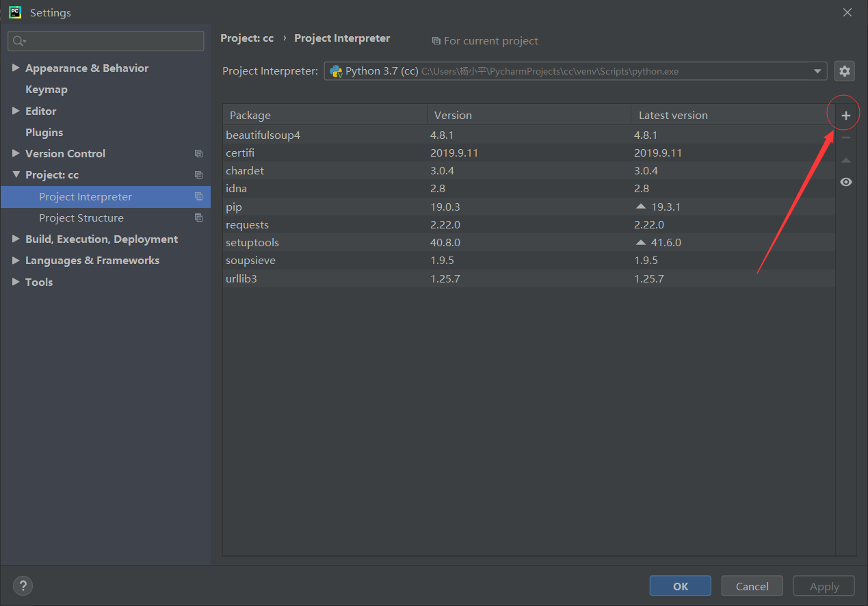The width and height of the screenshot is (868, 606).
Task: Select the setuptools package row
Action: click(x=529, y=242)
